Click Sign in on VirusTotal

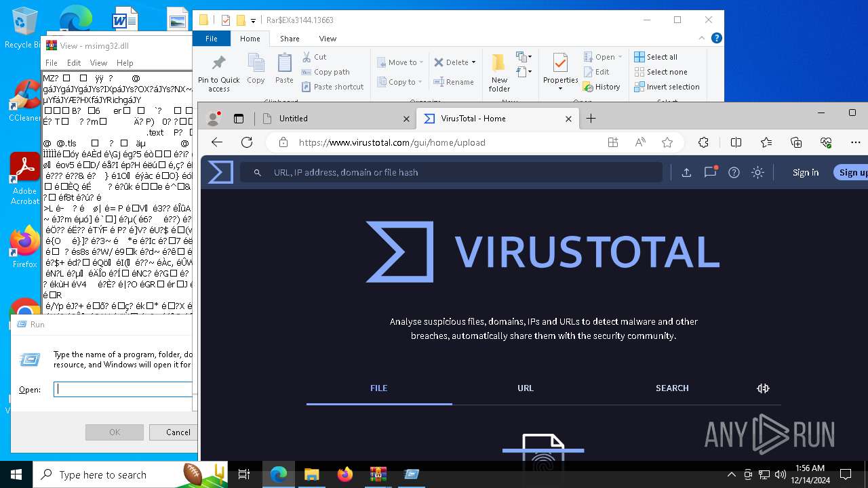point(806,172)
